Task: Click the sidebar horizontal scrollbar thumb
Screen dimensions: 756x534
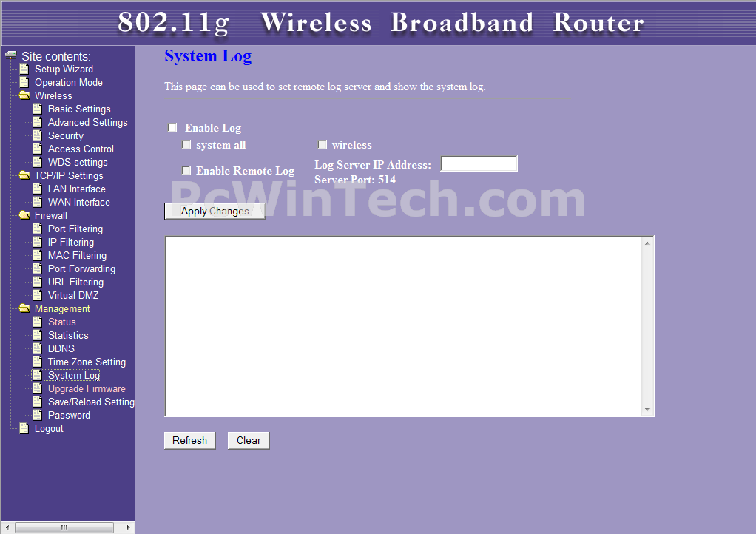Action: (x=64, y=527)
